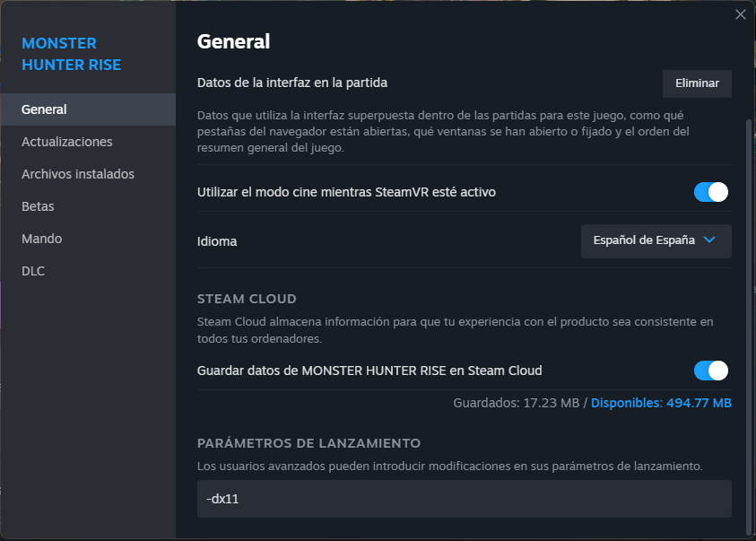The width and height of the screenshot is (756, 541).
Task: Open the Actualizaciones section
Action: click(67, 142)
